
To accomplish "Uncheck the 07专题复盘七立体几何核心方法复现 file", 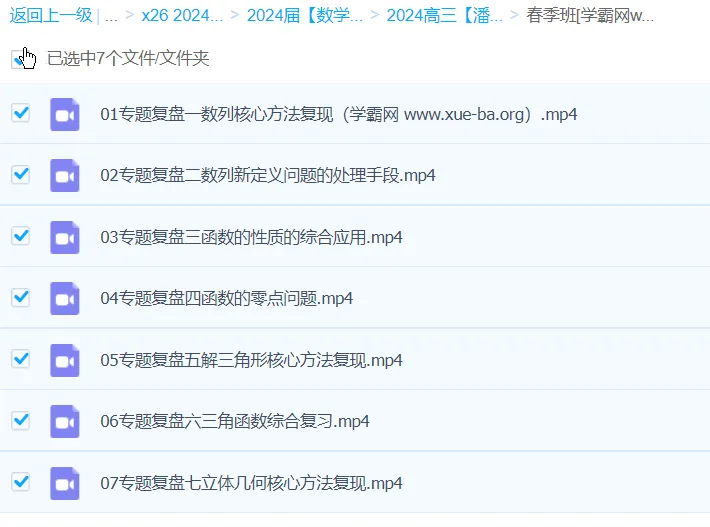I will [x=20, y=481].
